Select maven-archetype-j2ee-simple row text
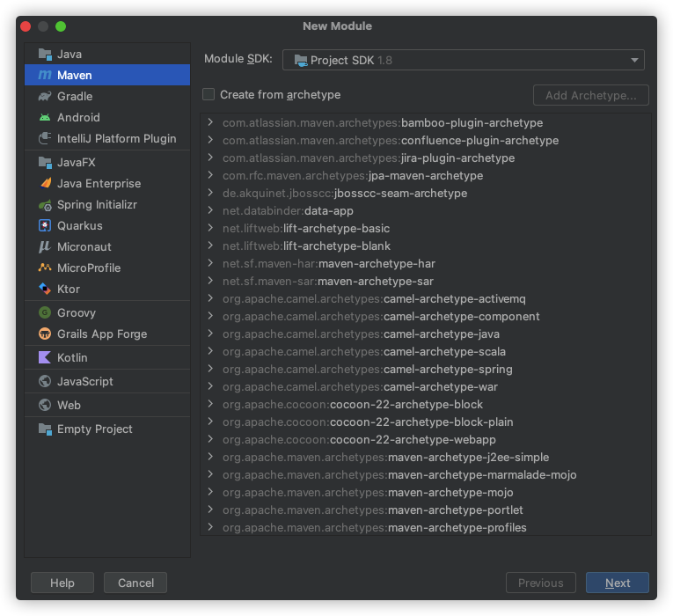 pyautogui.click(x=386, y=458)
